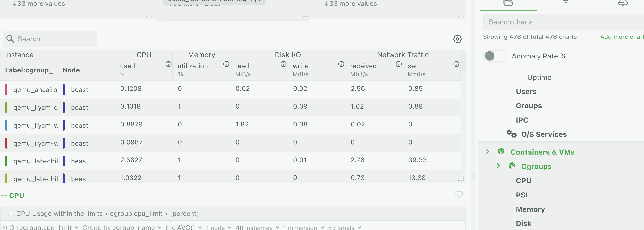Open the table settings gear icon
This screenshot has width=644, height=230.
[x=457, y=39]
